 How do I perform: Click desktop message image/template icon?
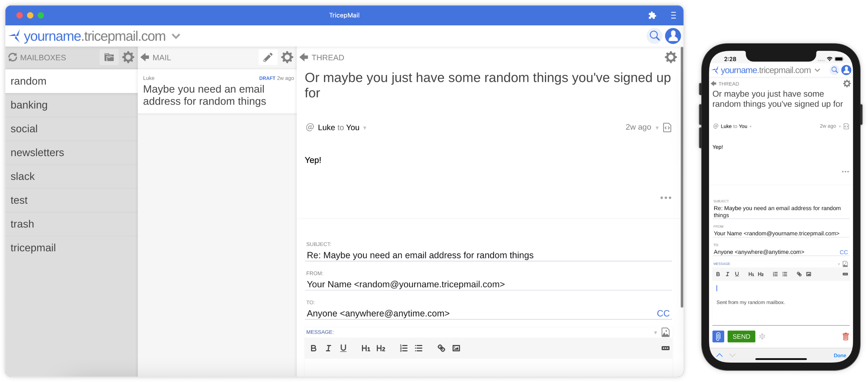click(665, 332)
